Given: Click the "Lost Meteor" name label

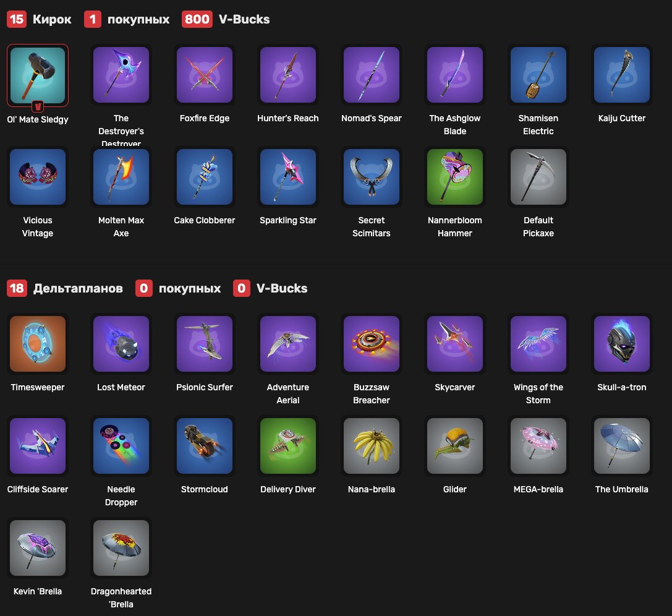Looking at the screenshot, I should tap(121, 388).
